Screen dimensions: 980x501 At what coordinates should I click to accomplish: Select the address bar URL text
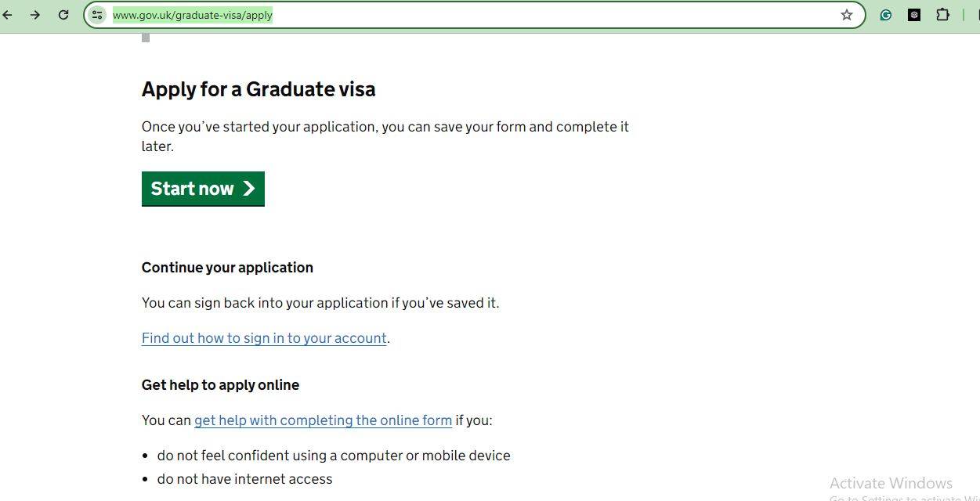[x=193, y=14]
